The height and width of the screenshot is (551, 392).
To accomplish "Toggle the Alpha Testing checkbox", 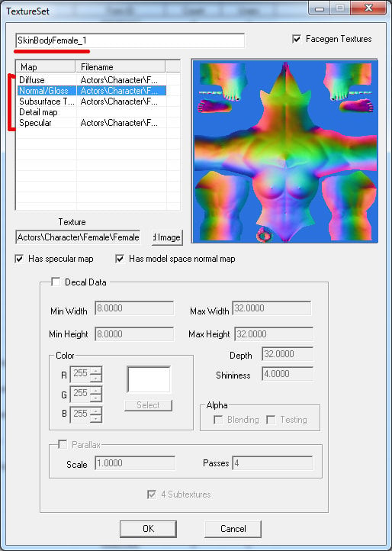I will (271, 420).
